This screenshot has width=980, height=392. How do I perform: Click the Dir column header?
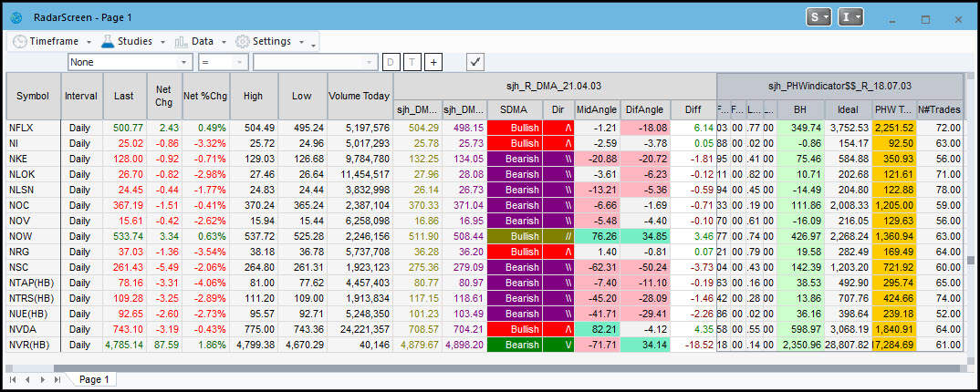tap(558, 109)
